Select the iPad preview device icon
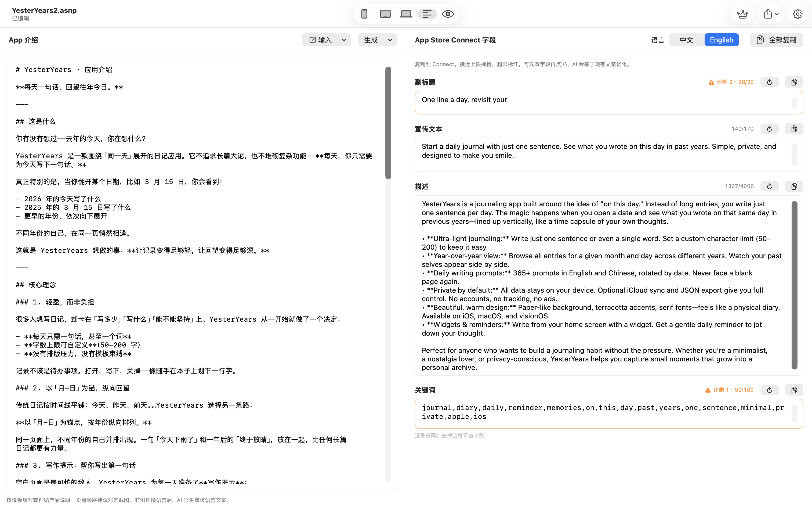Image resolution: width=812 pixels, height=510 pixels. 385,14
